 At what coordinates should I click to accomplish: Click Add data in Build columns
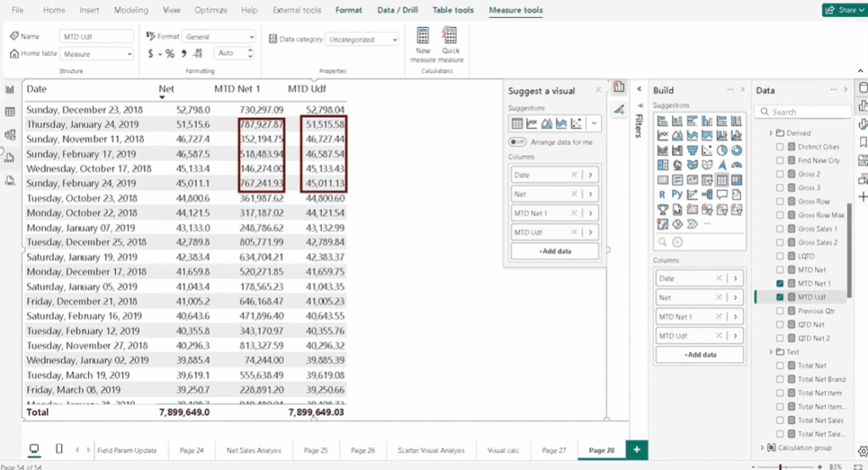click(x=699, y=355)
